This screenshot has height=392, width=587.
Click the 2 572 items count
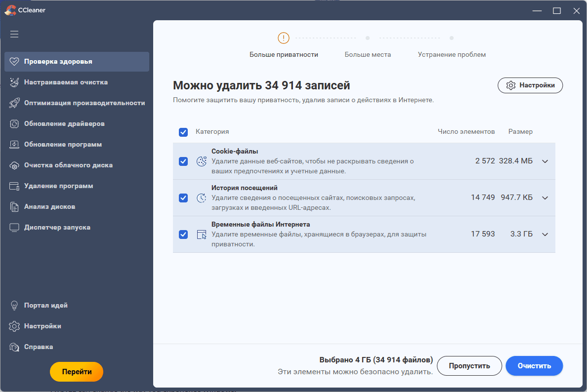[x=485, y=161]
